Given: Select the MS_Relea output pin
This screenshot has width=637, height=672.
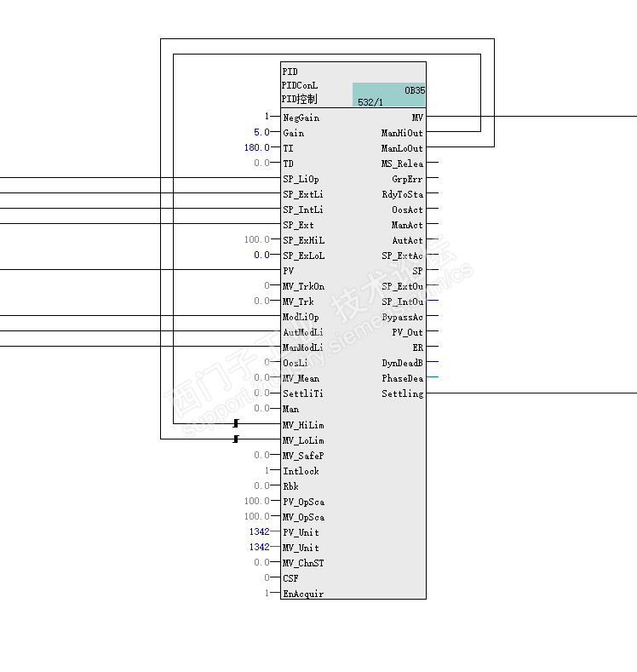Looking at the screenshot, I should pyautogui.click(x=402, y=164).
